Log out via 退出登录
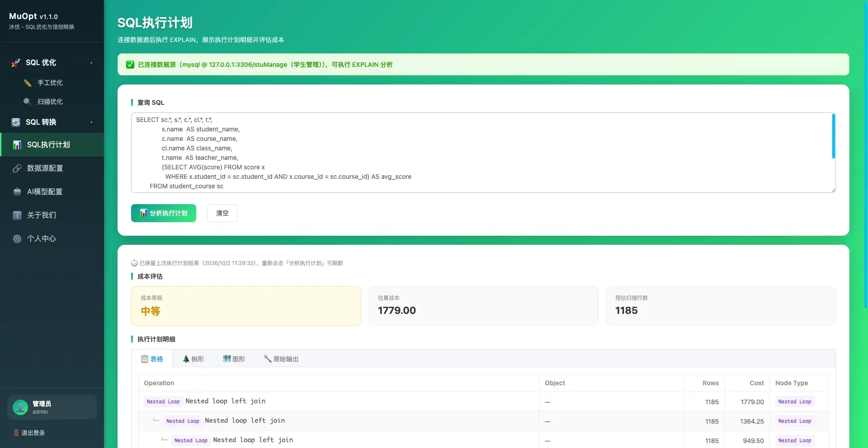868x448 pixels. pyautogui.click(x=29, y=433)
